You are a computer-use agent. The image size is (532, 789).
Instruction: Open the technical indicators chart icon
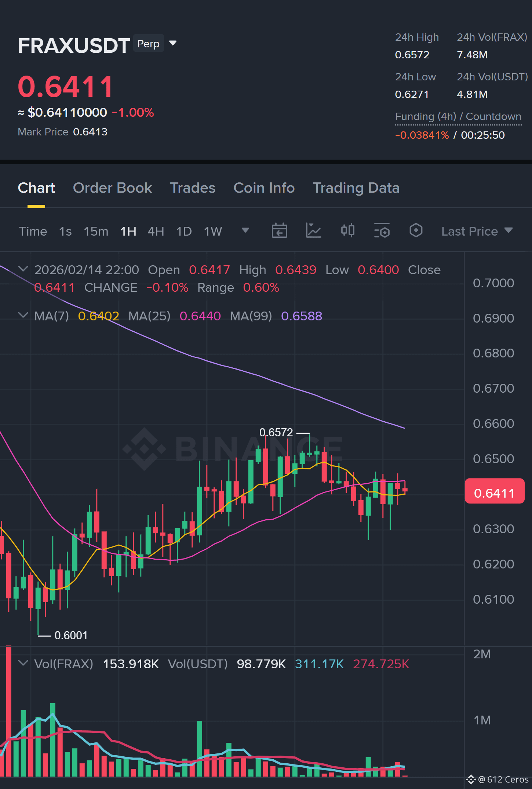313,231
